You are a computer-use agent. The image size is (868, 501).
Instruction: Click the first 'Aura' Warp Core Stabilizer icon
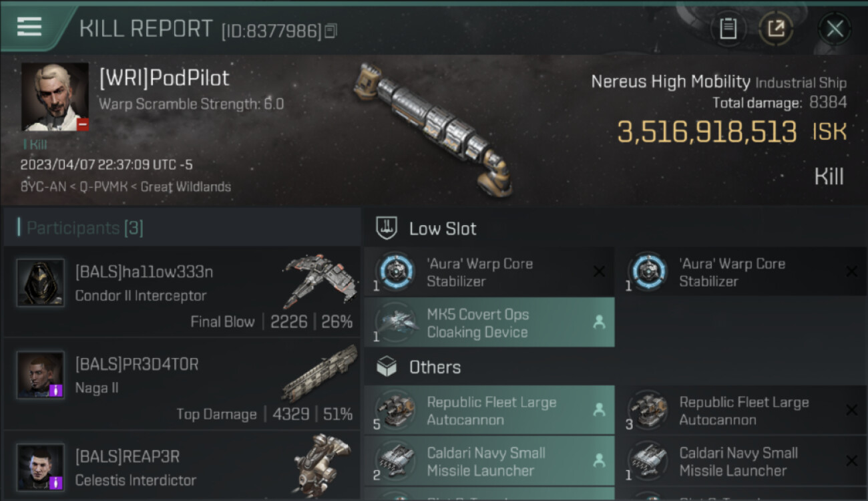(x=396, y=272)
